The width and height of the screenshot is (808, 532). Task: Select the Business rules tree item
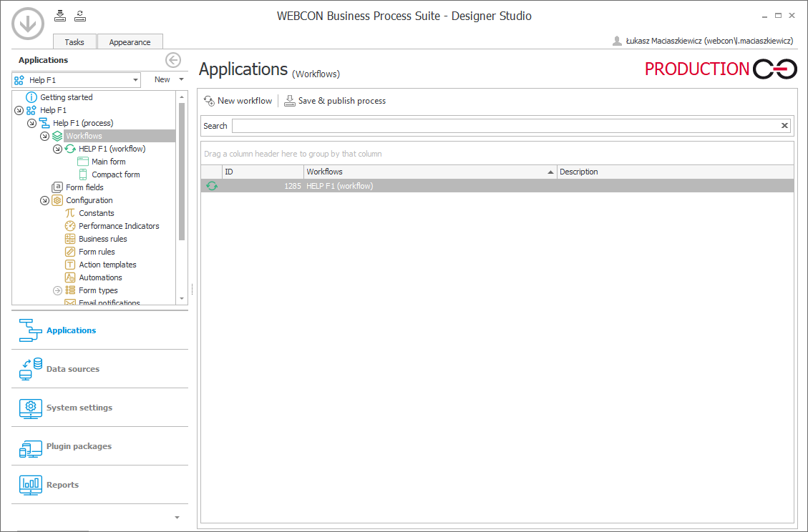tap(103, 239)
